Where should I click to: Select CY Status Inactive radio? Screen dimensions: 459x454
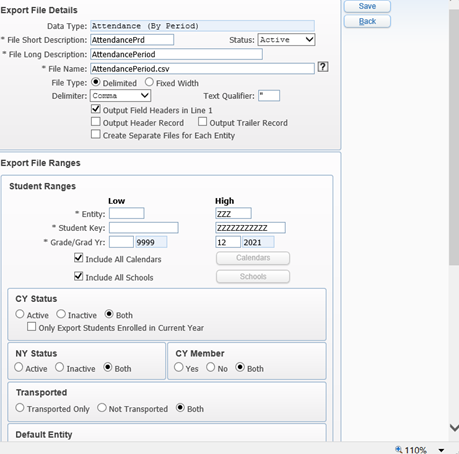pos(61,314)
